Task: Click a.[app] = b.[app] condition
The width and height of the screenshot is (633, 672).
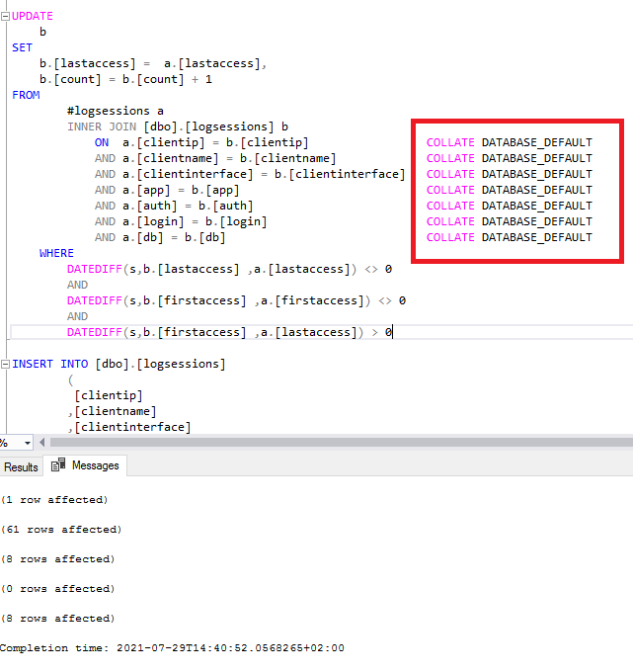Action: pos(181,191)
